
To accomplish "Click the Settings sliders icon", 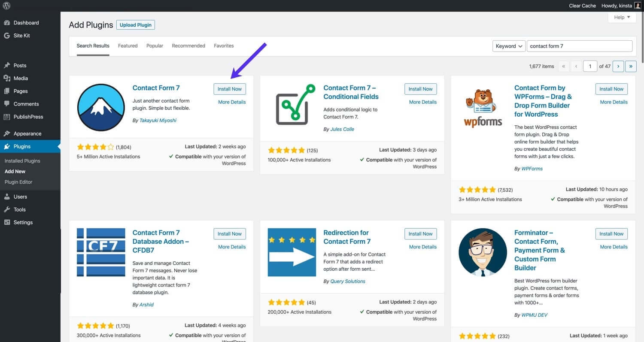I will point(7,222).
